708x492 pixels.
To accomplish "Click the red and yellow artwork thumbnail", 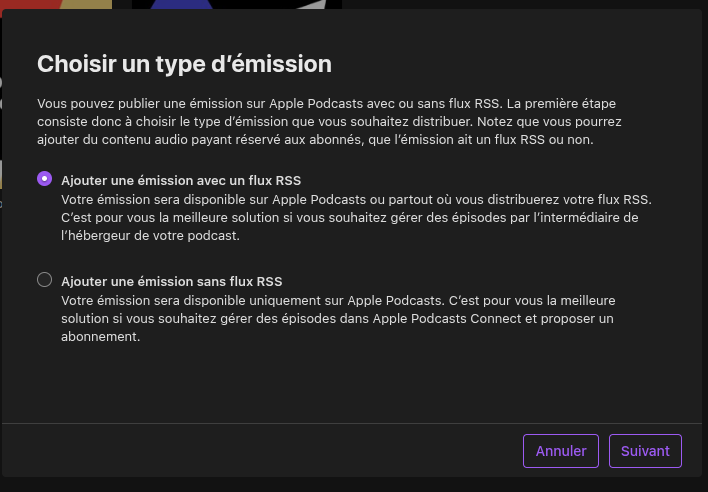I will (56, 5).
